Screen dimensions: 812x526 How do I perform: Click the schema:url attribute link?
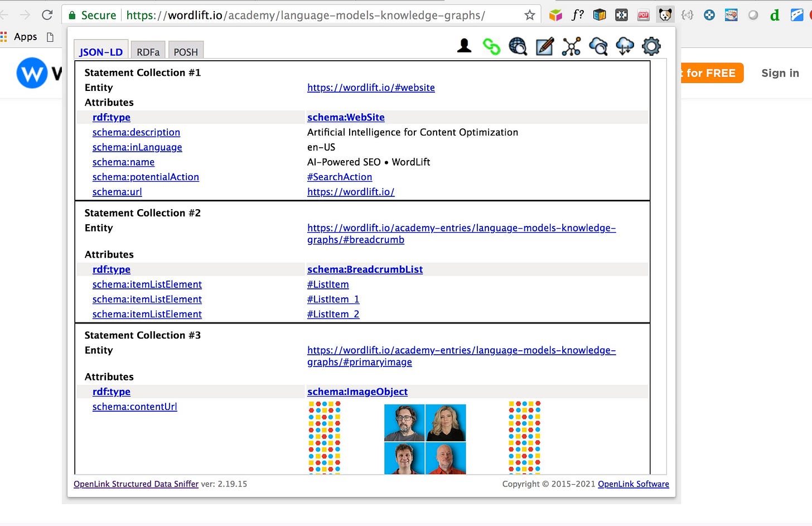pyautogui.click(x=117, y=192)
